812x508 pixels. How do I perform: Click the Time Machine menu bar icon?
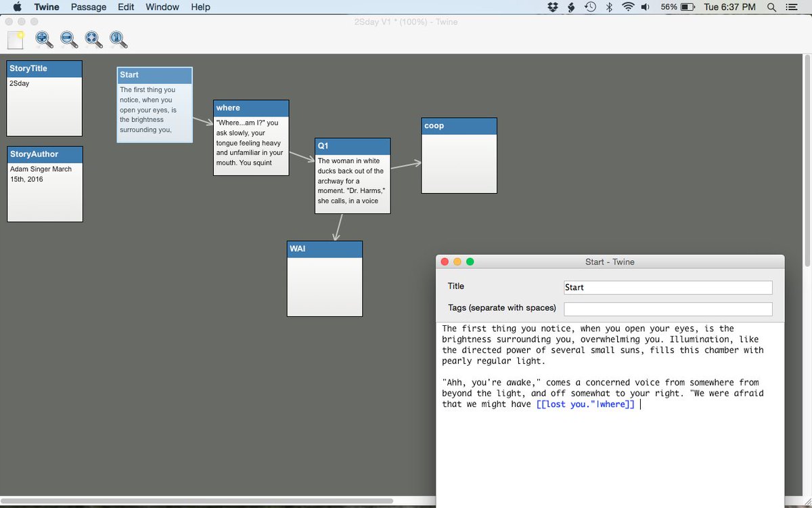pyautogui.click(x=590, y=7)
